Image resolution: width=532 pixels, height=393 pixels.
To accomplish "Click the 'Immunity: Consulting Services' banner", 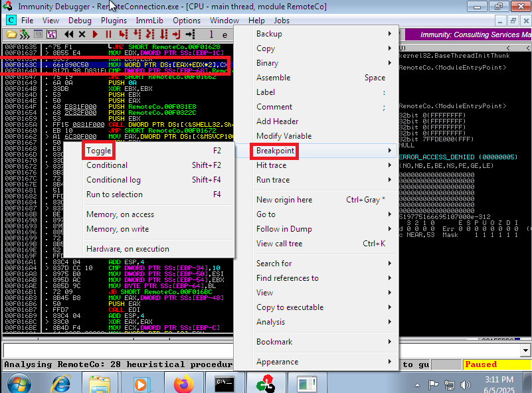I will [x=468, y=35].
